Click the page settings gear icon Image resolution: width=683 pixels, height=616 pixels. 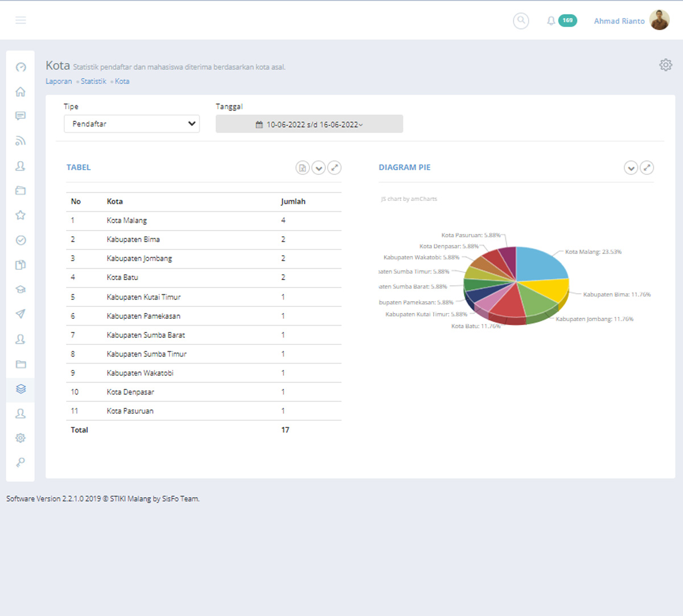click(665, 65)
